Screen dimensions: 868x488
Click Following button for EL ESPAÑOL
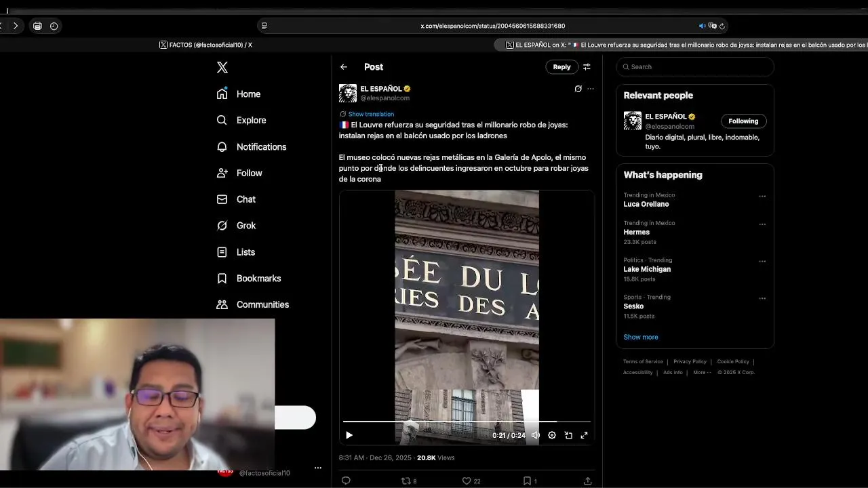click(743, 121)
